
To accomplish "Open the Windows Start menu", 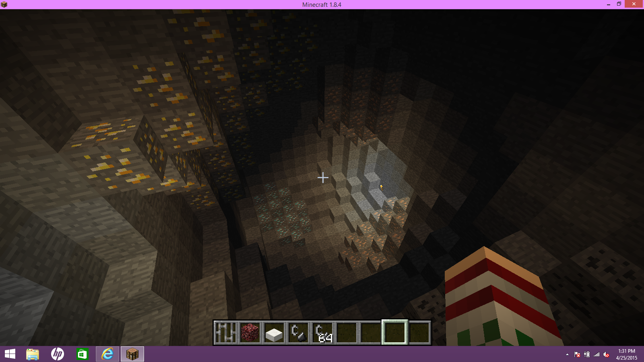I will 10,354.
